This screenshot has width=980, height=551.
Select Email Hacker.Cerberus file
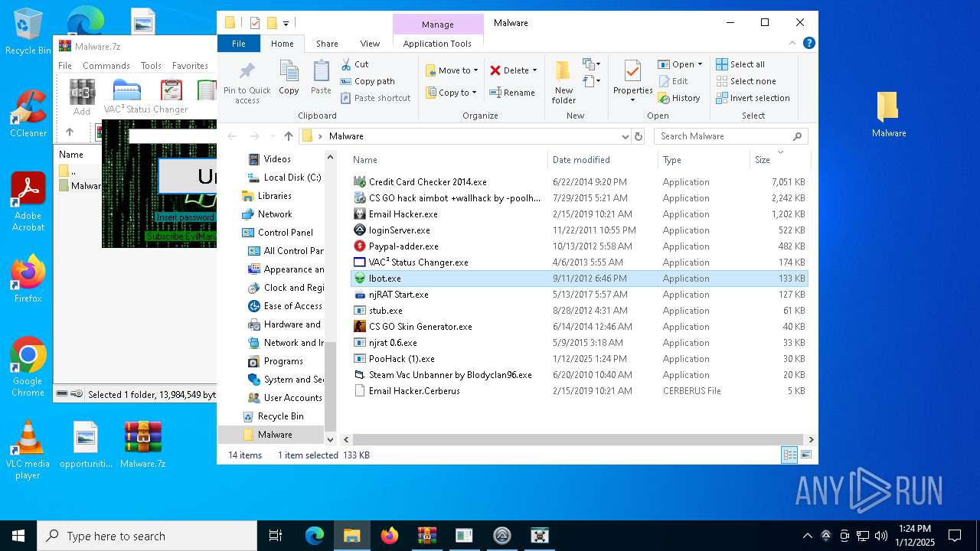(x=580, y=391)
